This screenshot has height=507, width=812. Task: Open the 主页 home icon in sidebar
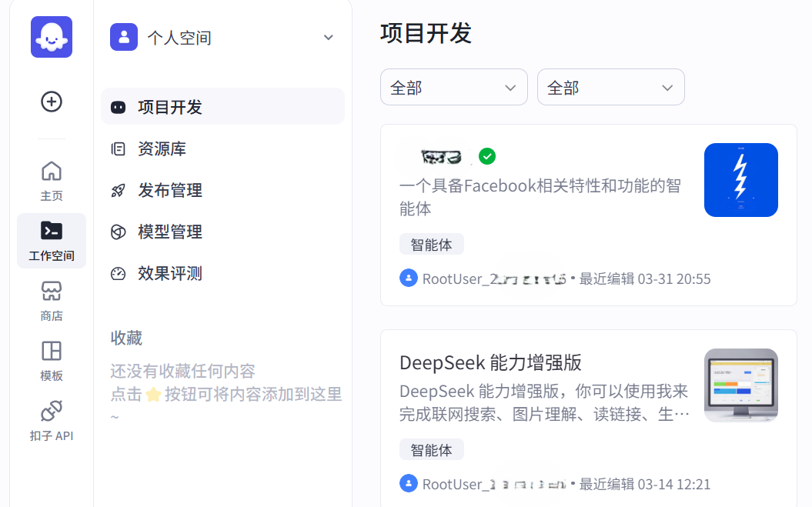tap(51, 178)
